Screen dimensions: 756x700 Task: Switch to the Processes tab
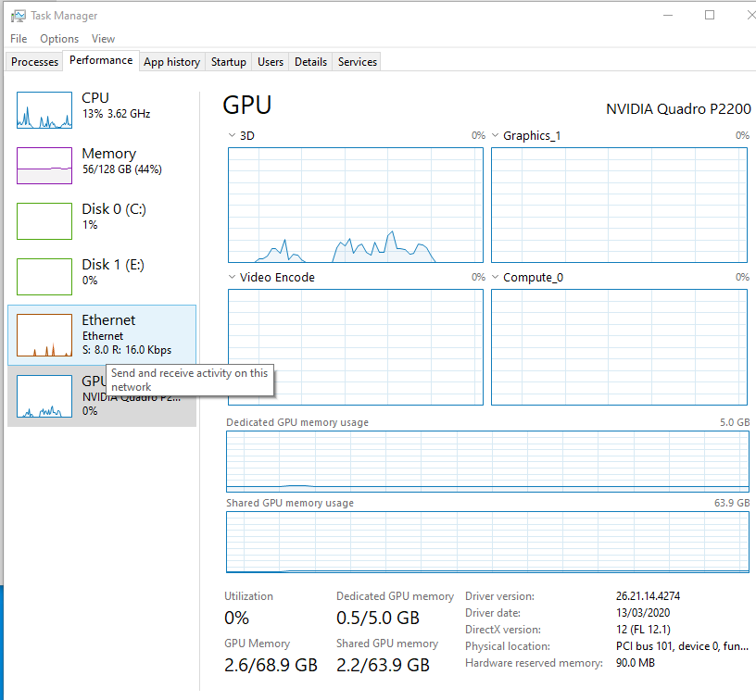(x=33, y=61)
